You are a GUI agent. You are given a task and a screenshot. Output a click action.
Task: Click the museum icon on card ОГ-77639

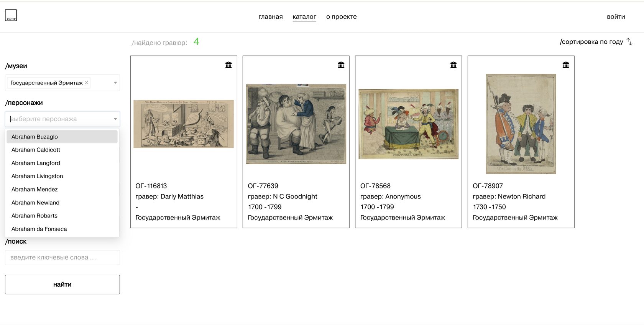pos(341,65)
